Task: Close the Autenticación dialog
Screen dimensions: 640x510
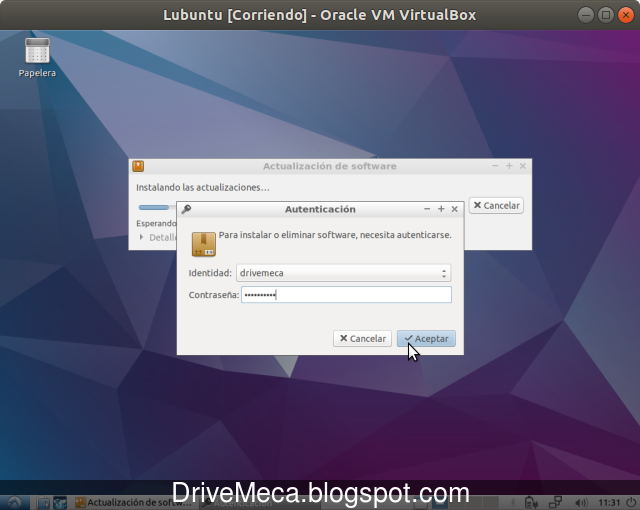Action: point(455,209)
